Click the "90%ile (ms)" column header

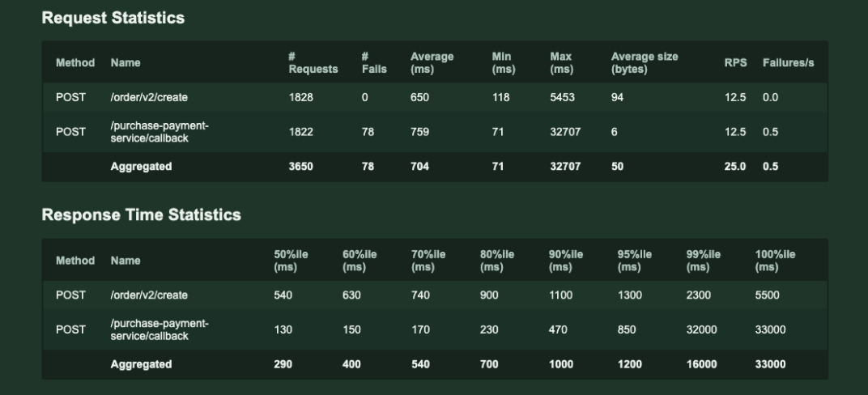565,261
